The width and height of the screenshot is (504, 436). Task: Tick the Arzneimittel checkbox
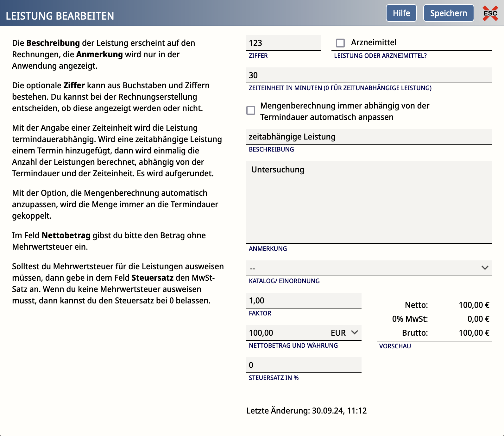(340, 43)
